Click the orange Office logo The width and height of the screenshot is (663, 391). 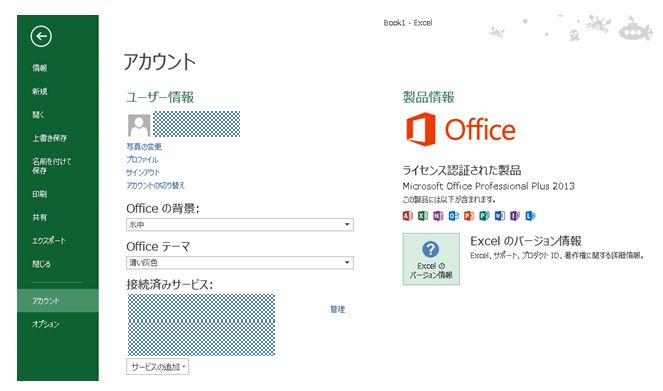pyautogui.click(x=460, y=129)
